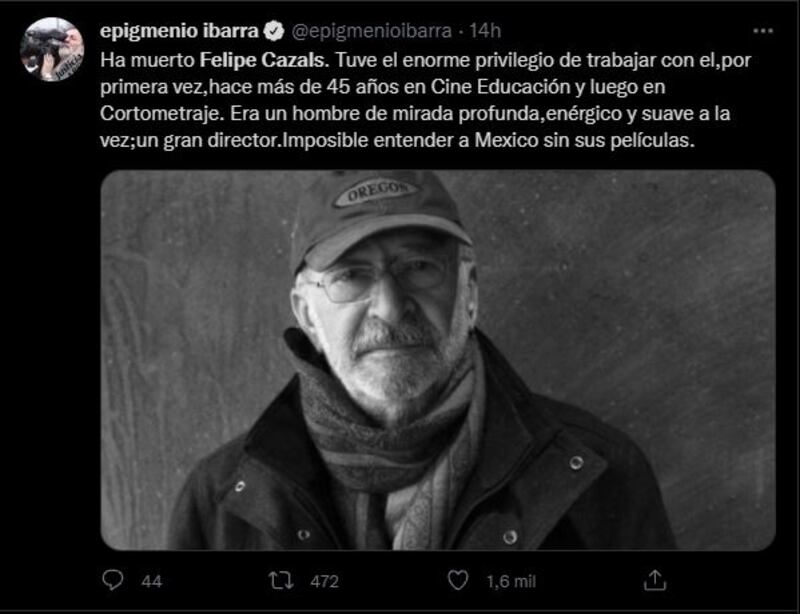This screenshot has height=614, width=800.
Task: Open epigmenio ibarra's profile avatar
Action: pos(52,50)
